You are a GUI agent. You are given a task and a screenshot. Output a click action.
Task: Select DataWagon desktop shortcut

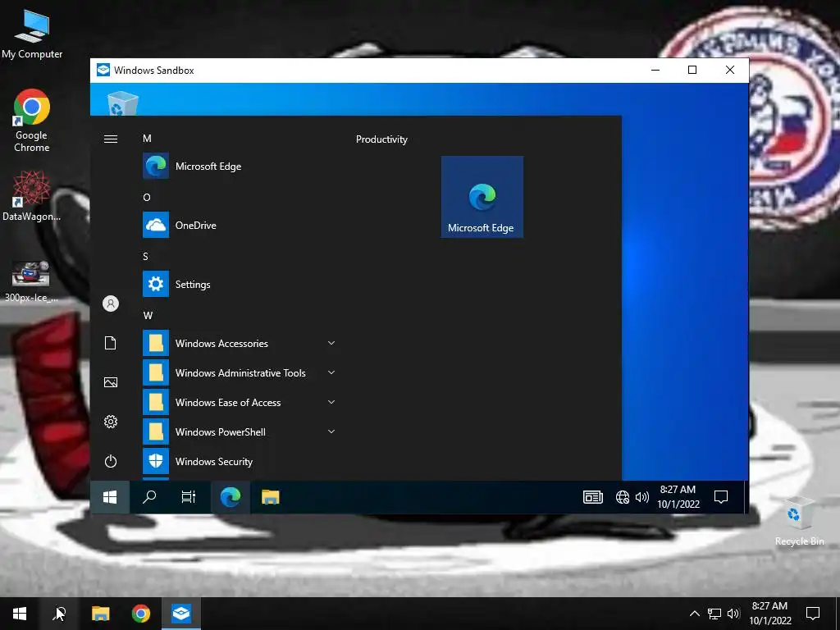tap(31, 196)
